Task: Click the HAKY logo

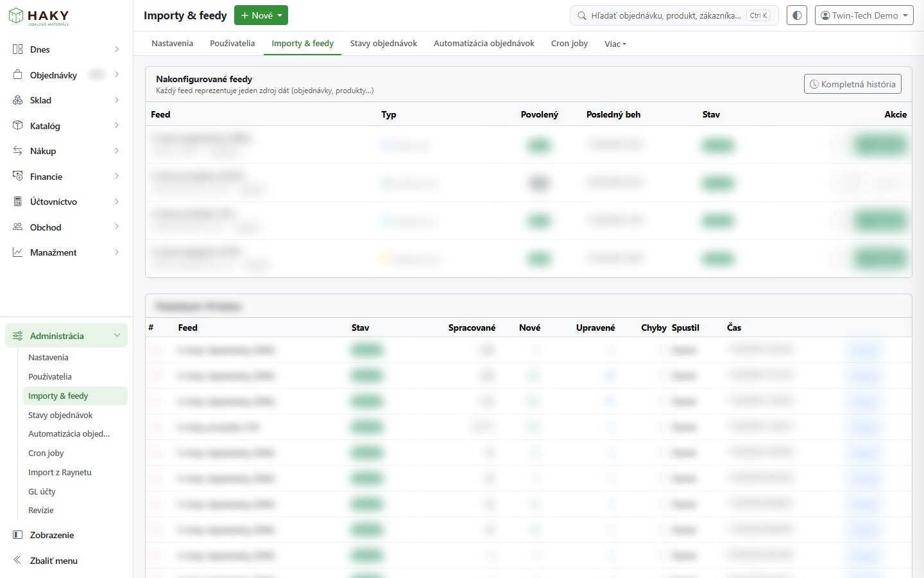Action: point(38,16)
